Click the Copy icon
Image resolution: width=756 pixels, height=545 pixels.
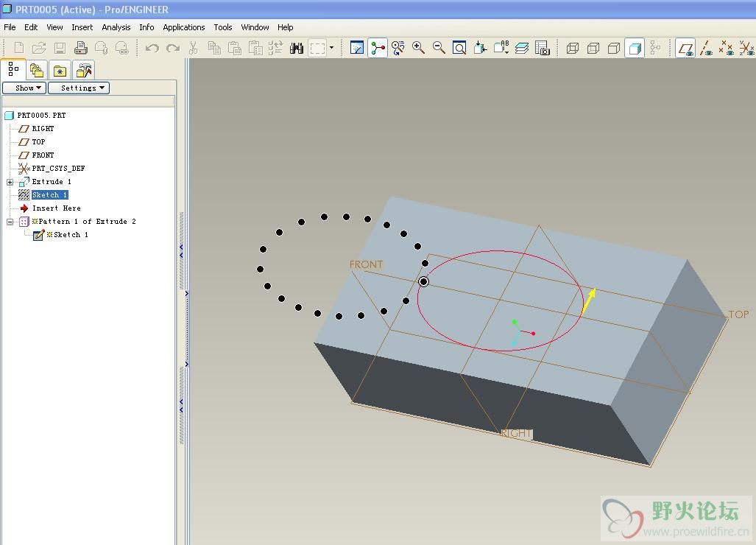[214, 48]
